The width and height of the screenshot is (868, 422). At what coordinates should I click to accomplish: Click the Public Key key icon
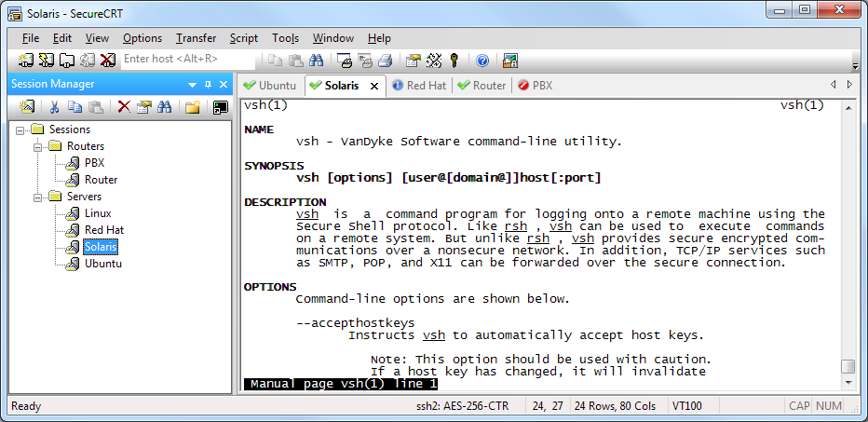coord(454,60)
